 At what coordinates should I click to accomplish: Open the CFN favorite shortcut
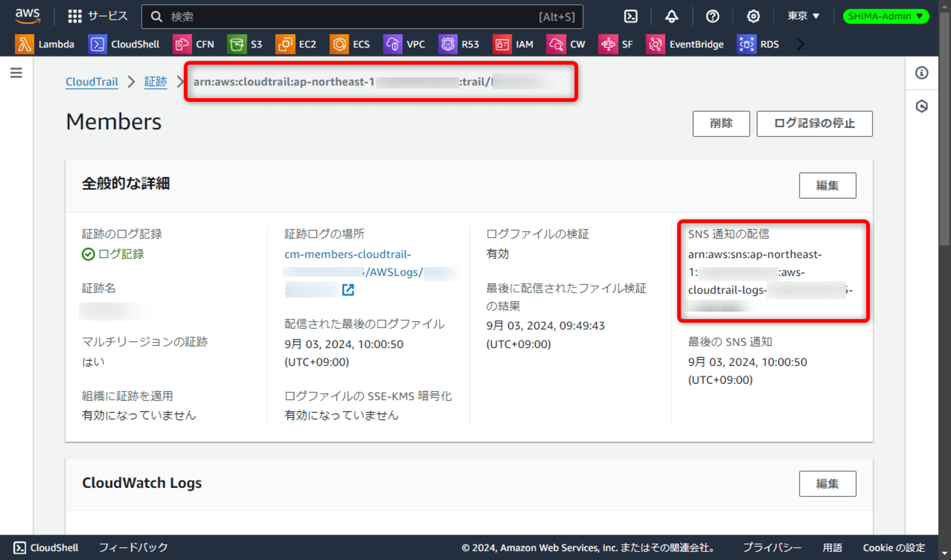click(x=194, y=44)
